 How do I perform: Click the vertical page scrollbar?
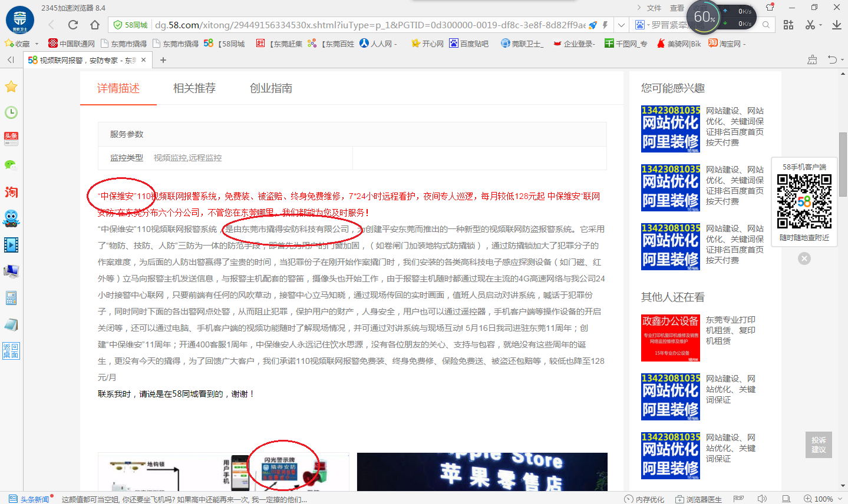[843, 165]
